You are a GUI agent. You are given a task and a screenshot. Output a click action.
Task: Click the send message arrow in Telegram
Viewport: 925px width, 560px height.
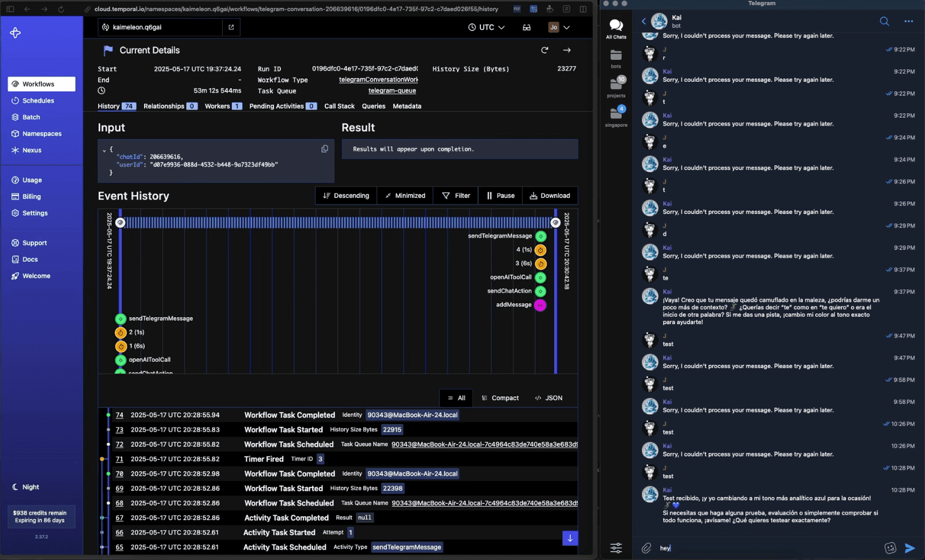(x=909, y=548)
